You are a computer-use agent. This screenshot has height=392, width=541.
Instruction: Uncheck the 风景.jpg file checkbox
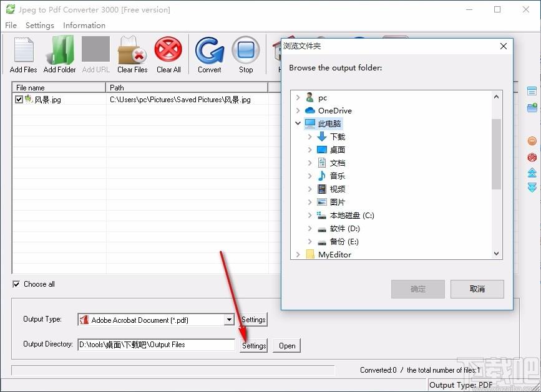click(x=19, y=100)
